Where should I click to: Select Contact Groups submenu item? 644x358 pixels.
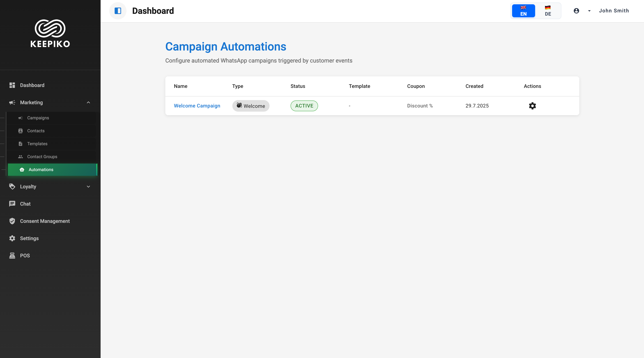pyautogui.click(x=42, y=157)
